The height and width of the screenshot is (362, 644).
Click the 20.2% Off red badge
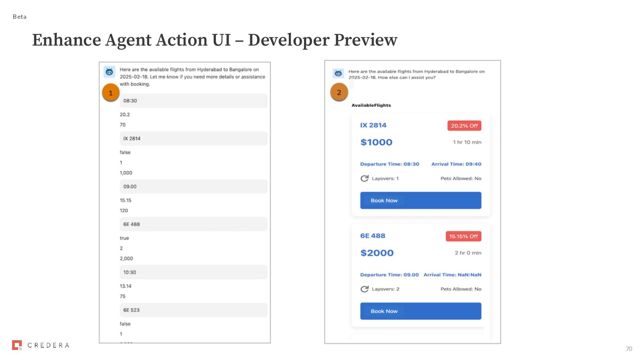tap(464, 126)
